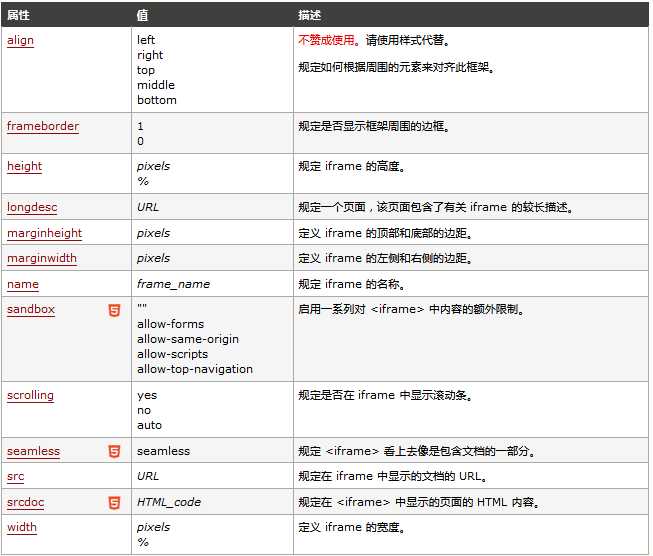653x556 pixels.
Task: Open the sandbox attribute link
Action: click(31, 309)
